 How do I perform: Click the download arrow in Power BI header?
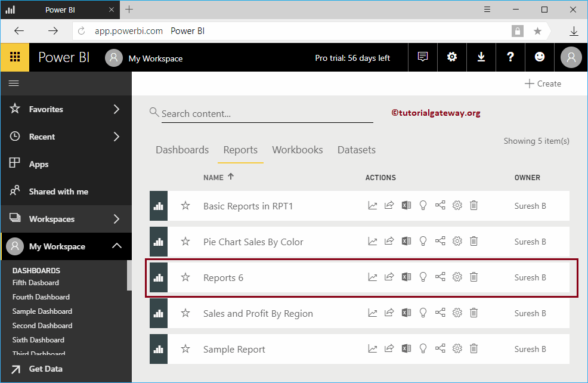tap(481, 57)
